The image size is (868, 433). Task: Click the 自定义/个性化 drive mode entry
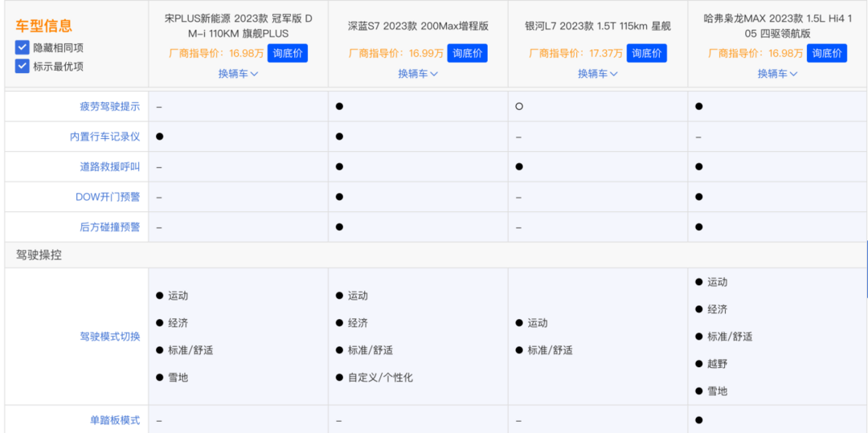pyautogui.click(x=380, y=378)
